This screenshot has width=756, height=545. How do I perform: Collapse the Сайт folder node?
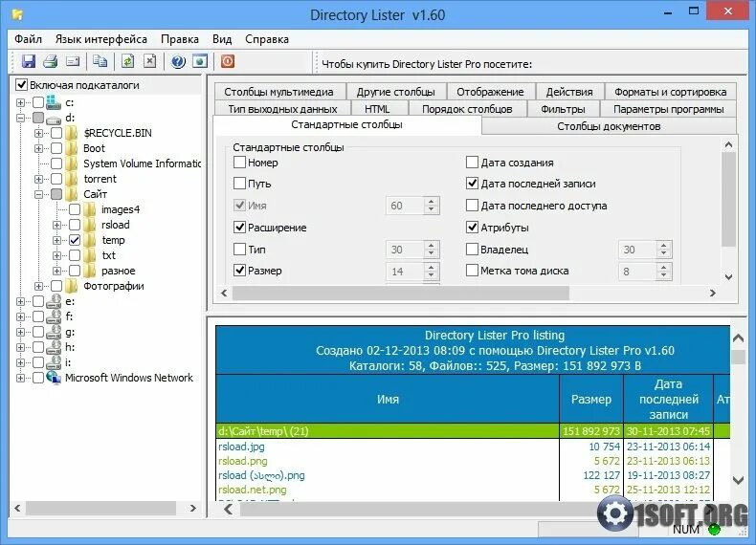coord(38,195)
